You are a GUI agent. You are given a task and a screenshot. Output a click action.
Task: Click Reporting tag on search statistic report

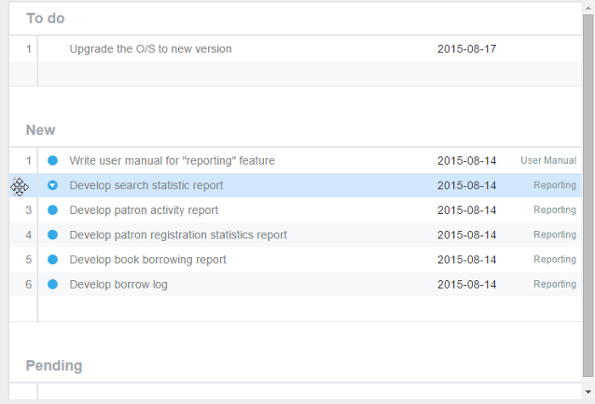click(x=555, y=185)
